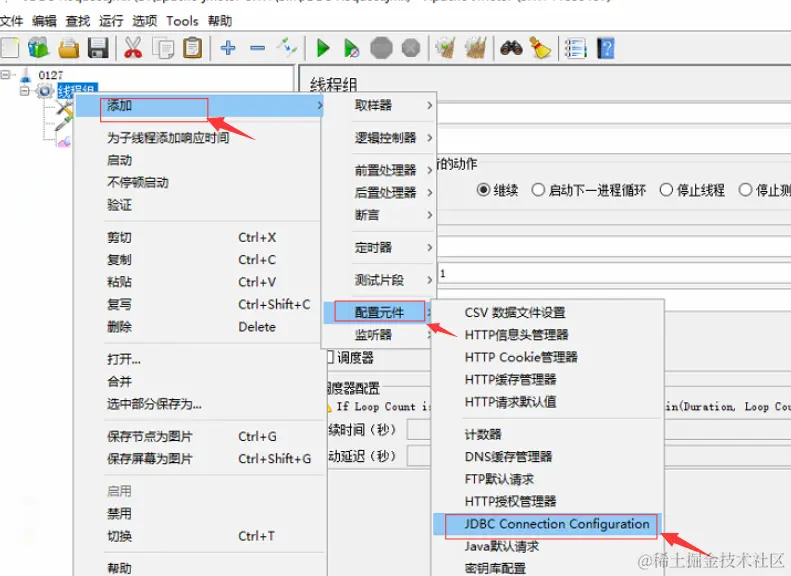The image size is (791, 576).
Task: Click the Copy icon in toolbar
Action: pyautogui.click(x=163, y=48)
